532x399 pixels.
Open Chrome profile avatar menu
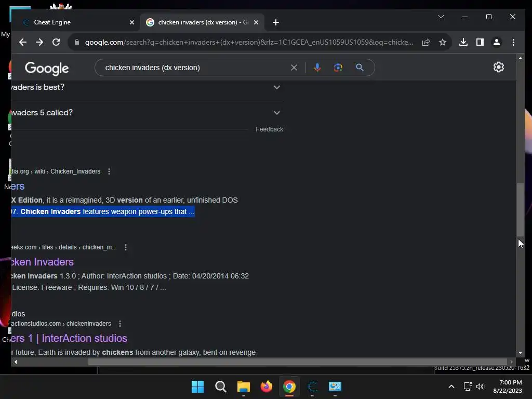point(496,42)
